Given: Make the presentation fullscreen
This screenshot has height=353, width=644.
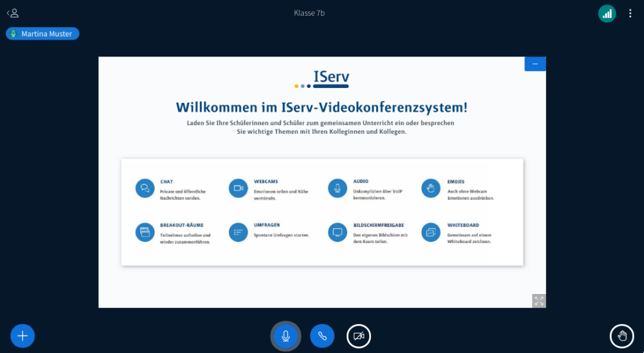Looking at the screenshot, I should click(x=539, y=301).
